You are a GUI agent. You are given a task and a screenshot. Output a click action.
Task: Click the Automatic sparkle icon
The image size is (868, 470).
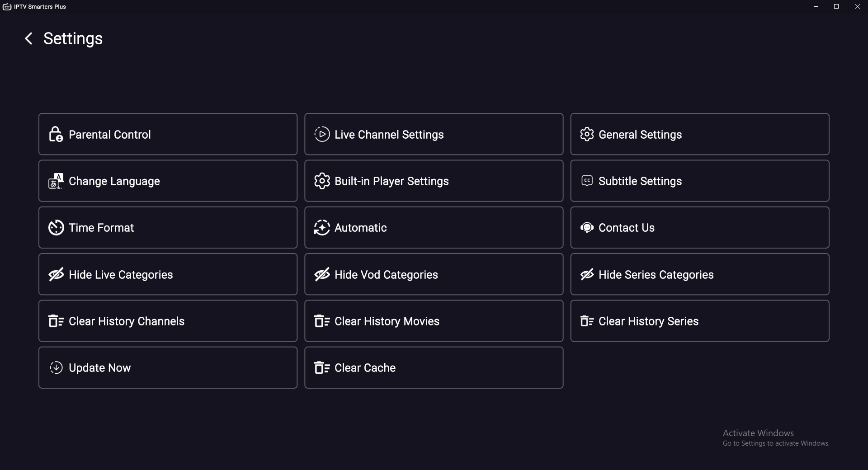[x=321, y=228]
